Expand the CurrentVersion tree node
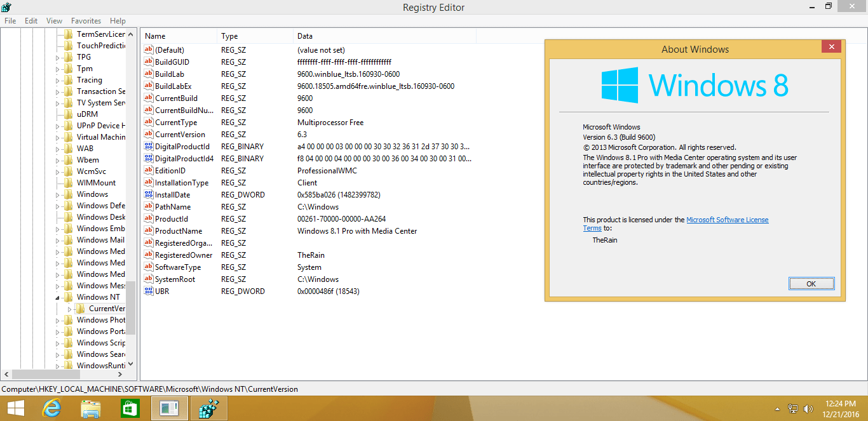 (69, 309)
